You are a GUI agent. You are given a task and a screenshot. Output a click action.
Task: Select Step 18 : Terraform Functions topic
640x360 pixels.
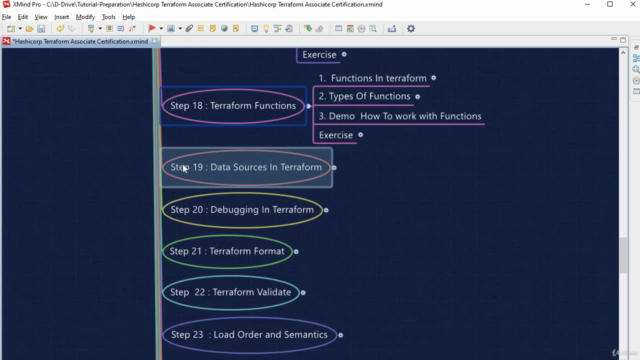[233, 106]
